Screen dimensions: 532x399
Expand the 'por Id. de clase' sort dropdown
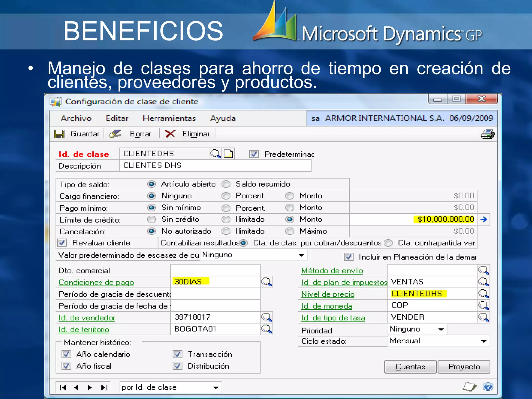(216, 388)
